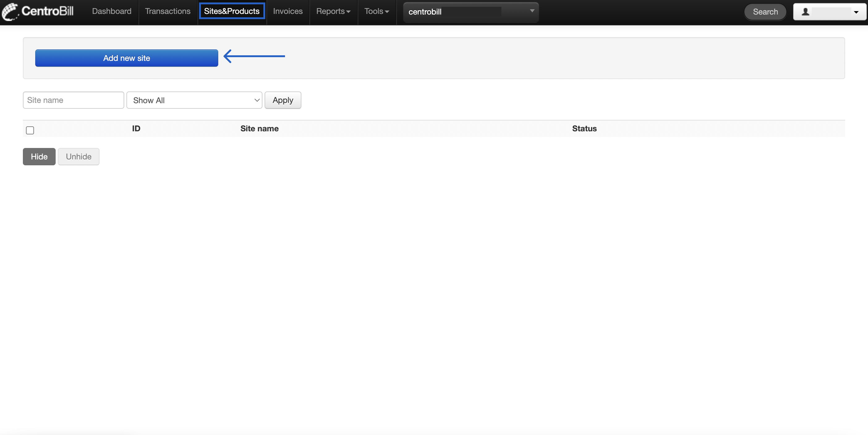Go to Transactions page
This screenshot has width=868, height=435.
tap(168, 11)
